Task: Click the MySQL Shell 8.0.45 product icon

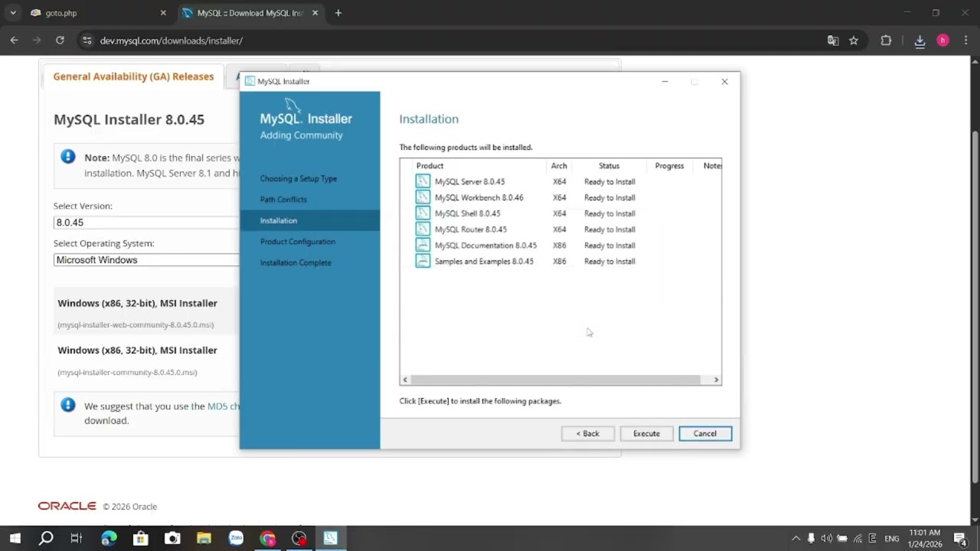Action: (423, 214)
